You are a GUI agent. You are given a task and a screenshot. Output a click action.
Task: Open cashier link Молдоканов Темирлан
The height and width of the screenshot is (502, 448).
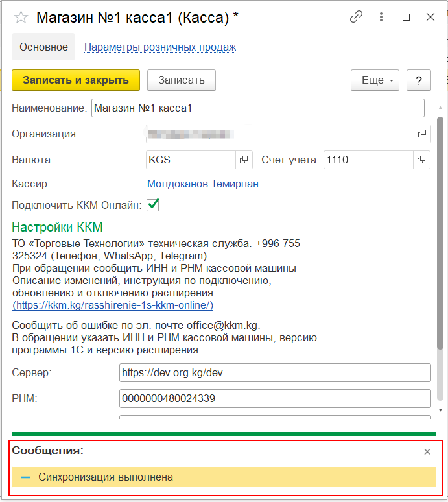[x=203, y=184]
